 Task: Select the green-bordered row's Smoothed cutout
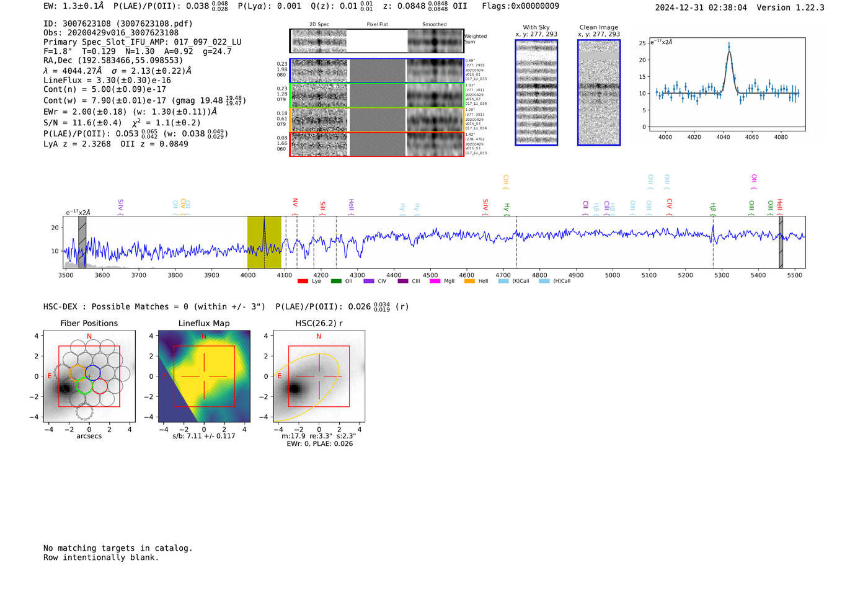435,96
